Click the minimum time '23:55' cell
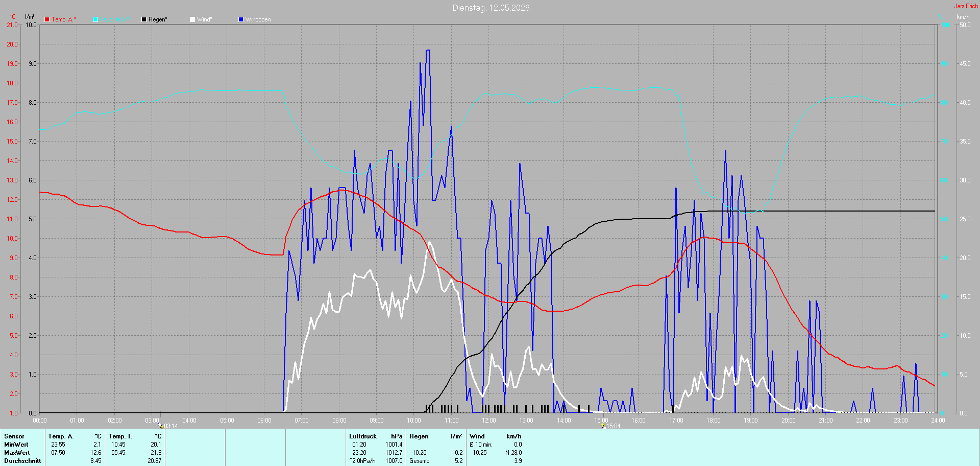Screen dimensions: 980x466 pos(58,445)
